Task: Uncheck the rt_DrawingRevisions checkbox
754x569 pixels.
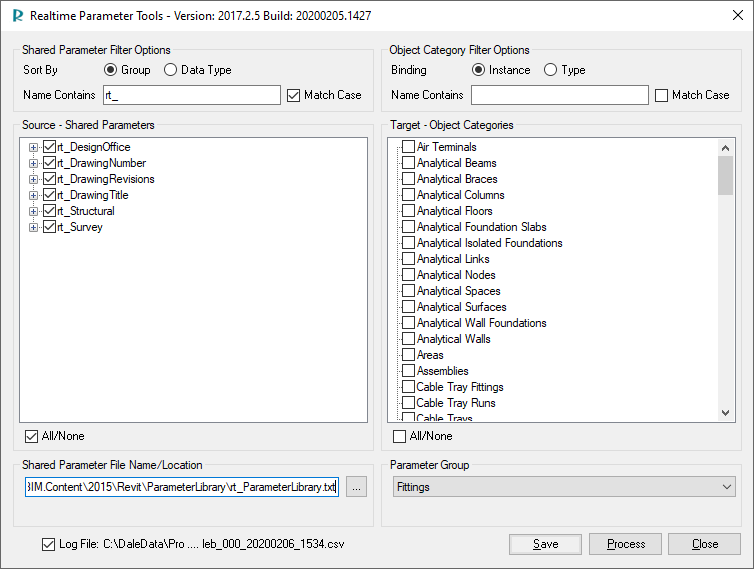Action: tap(50, 179)
